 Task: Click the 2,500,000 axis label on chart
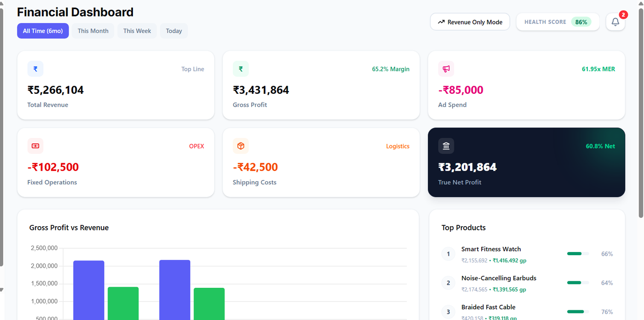point(44,248)
